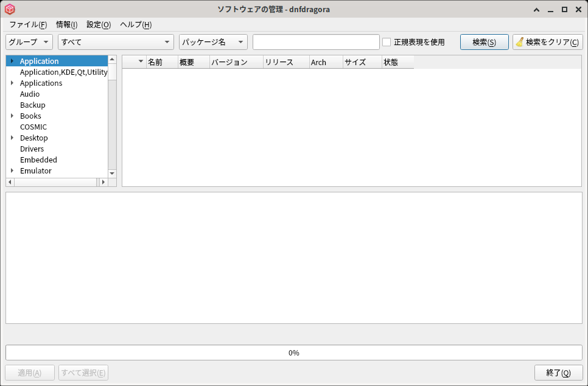The image size is (588, 386).
Task: Sort by the 名前 column header
Action: coord(162,62)
